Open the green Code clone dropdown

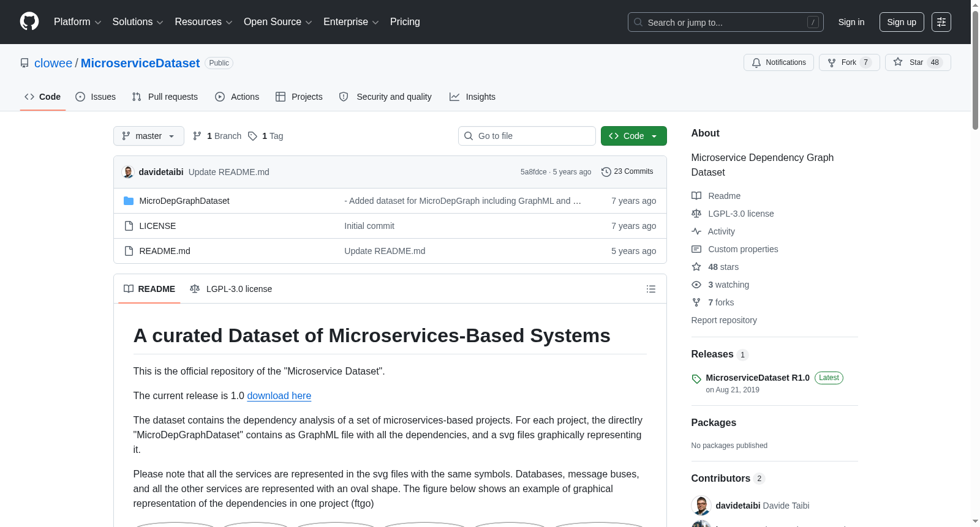click(x=633, y=136)
